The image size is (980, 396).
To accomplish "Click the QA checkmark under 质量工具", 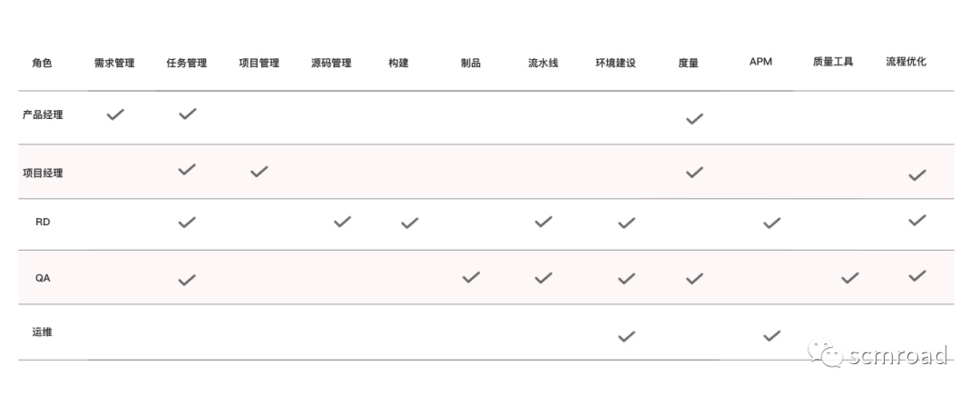I will tap(850, 278).
